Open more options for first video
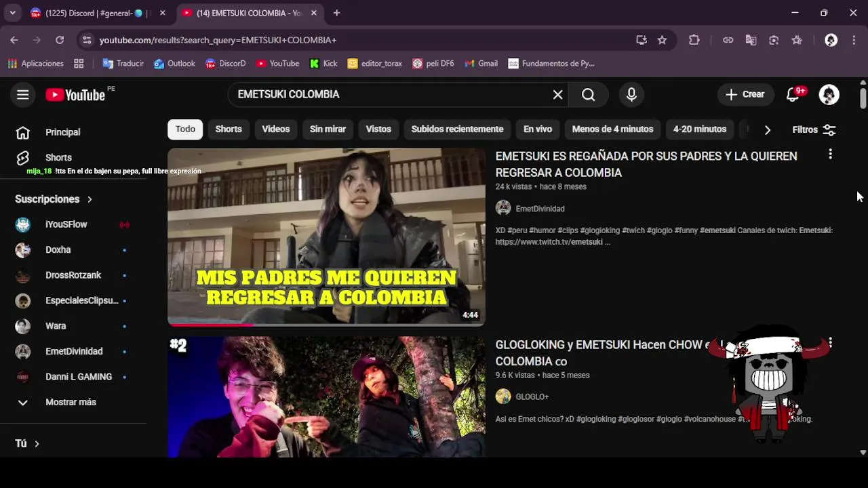Screen dimensions: 868x488 (x=830, y=155)
